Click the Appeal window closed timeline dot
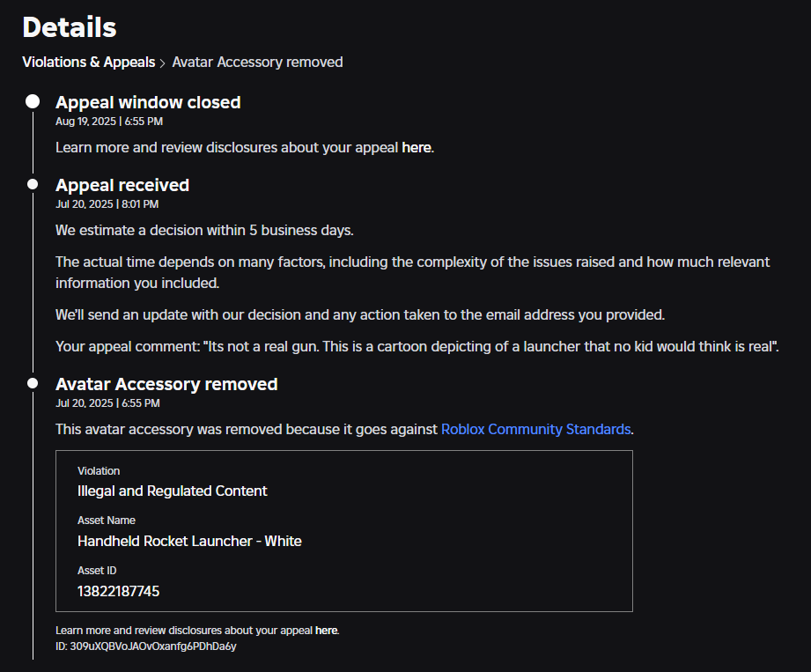This screenshot has height=672, width=811. pyautogui.click(x=33, y=102)
